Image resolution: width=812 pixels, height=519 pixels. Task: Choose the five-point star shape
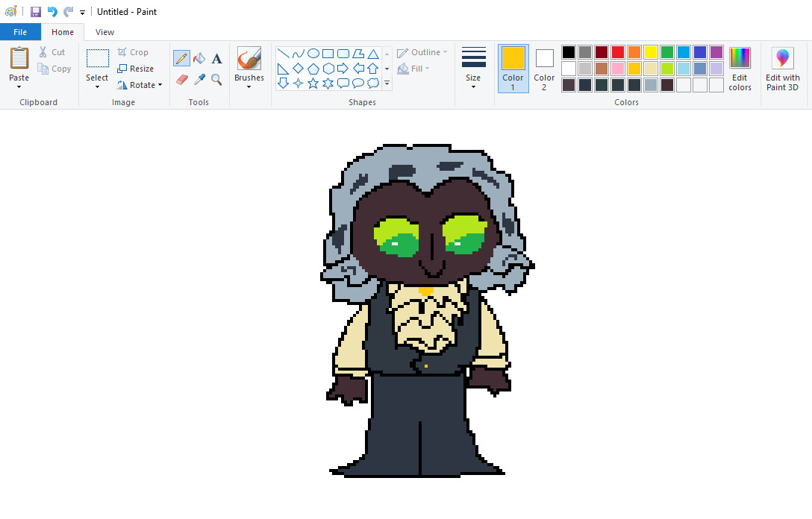(x=313, y=84)
